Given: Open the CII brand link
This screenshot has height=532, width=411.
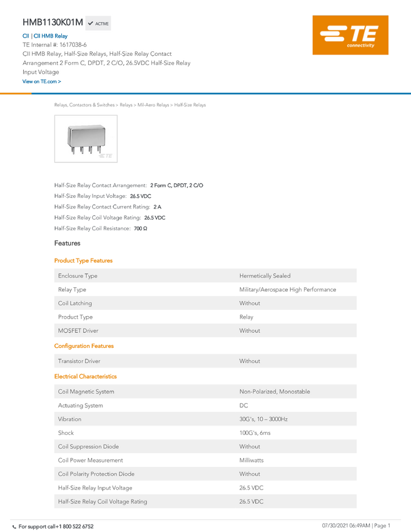Looking at the screenshot, I should click(x=26, y=36).
